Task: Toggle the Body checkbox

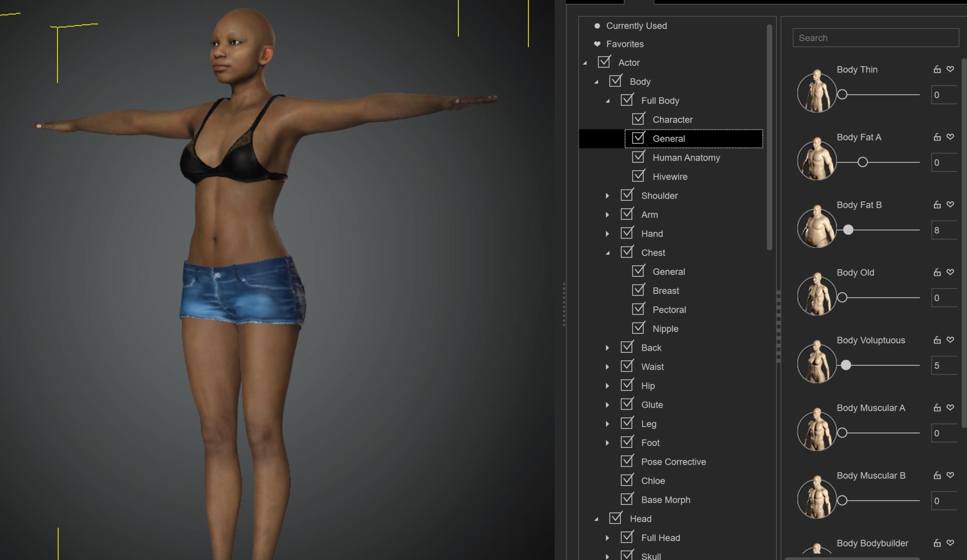Action: pos(615,81)
